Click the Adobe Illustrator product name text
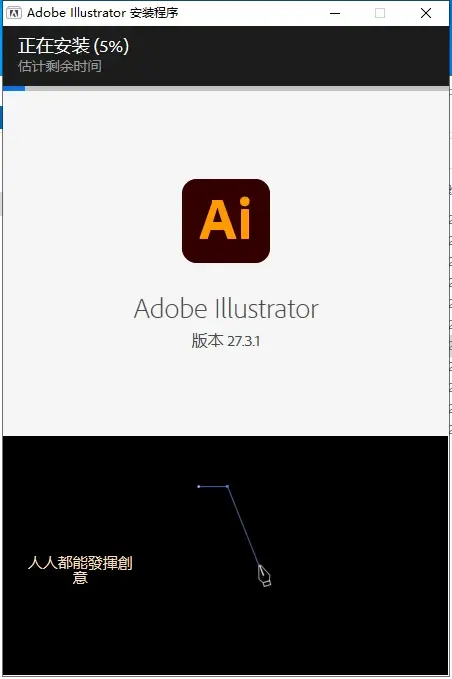The image size is (452, 679). tap(226, 309)
